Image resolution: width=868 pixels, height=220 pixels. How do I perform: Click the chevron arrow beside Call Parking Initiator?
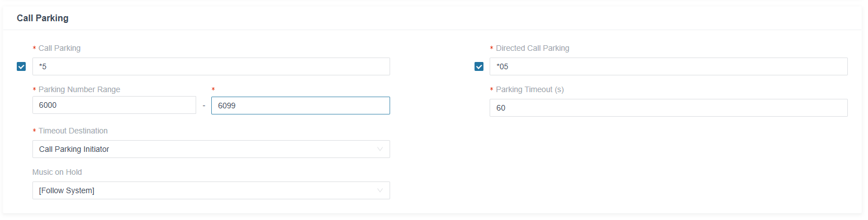tap(380, 149)
